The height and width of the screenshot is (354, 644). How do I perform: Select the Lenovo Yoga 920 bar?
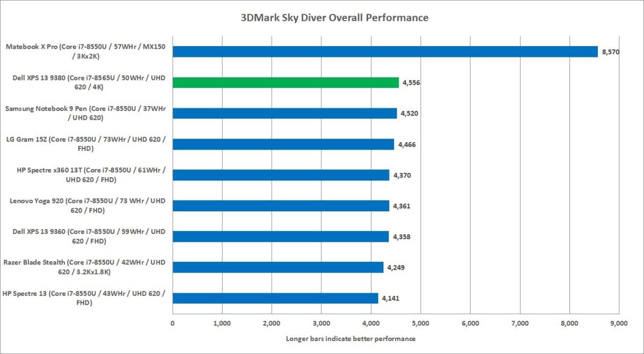281,205
